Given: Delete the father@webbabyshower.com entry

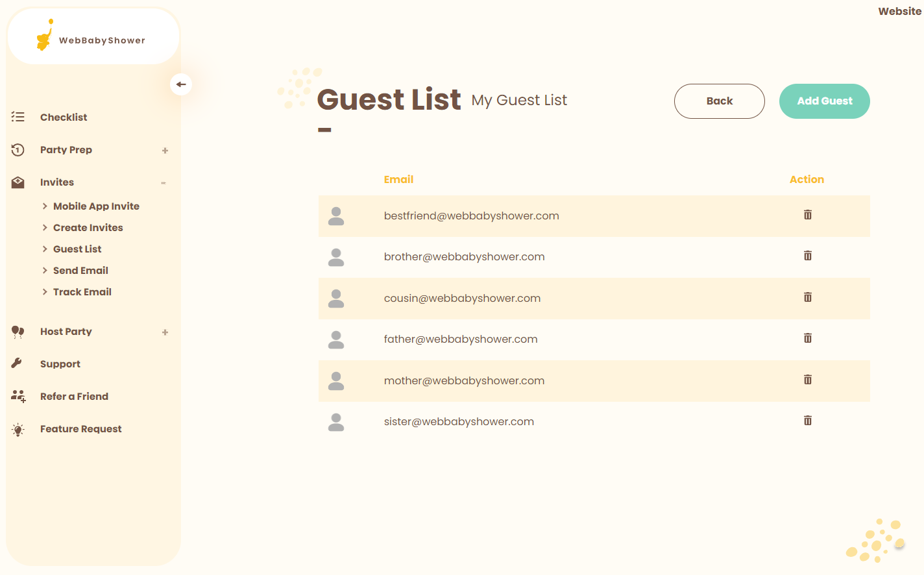Looking at the screenshot, I should (807, 338).
